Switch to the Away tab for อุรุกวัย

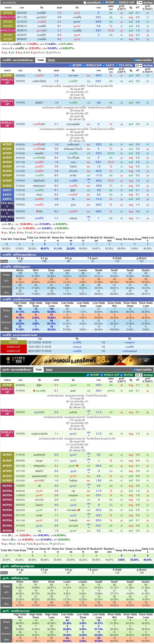tap(49, 369)
